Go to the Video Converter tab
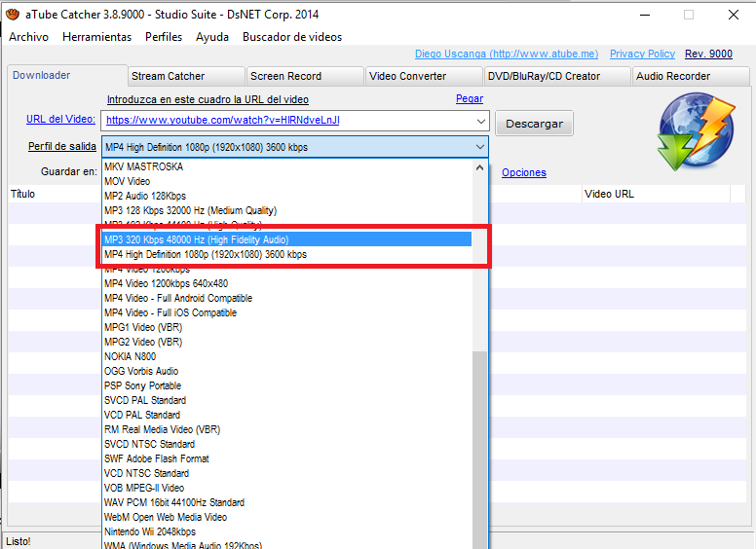The image size is (756, 549). 424,76
